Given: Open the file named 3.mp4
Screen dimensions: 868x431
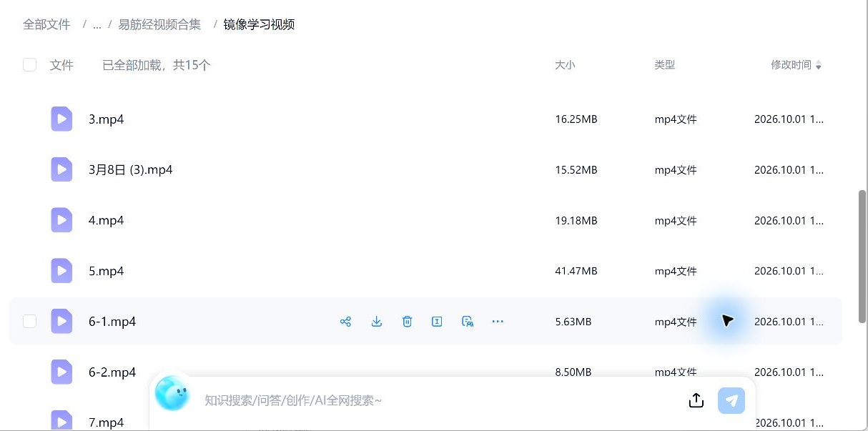Looking at the screenshot, I should point(106,119).
